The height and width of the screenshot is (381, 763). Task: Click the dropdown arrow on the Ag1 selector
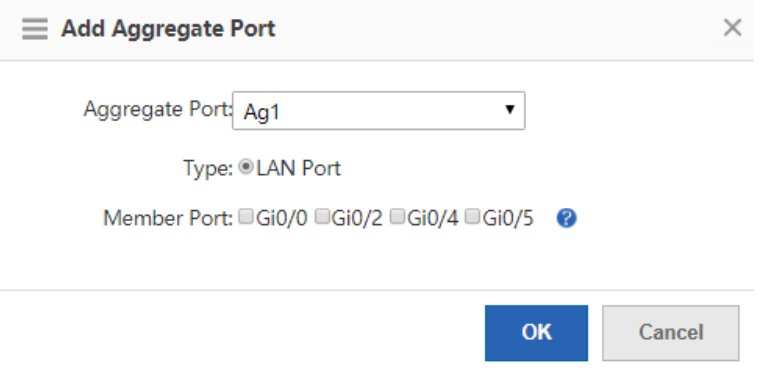click(509, 109)
